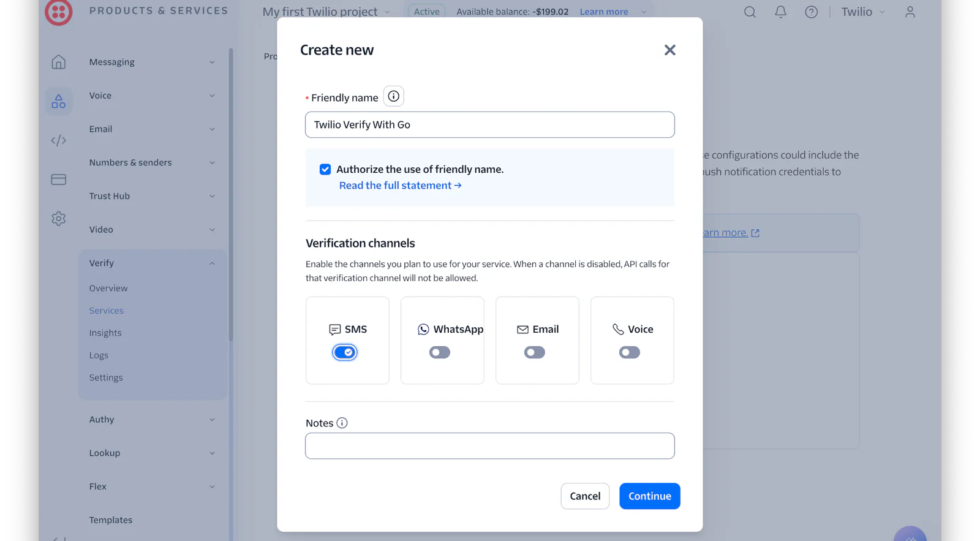Click the Notes info icon
Image resolution: width=980 pixels, height=541 pixels.
tap(342, 423)
